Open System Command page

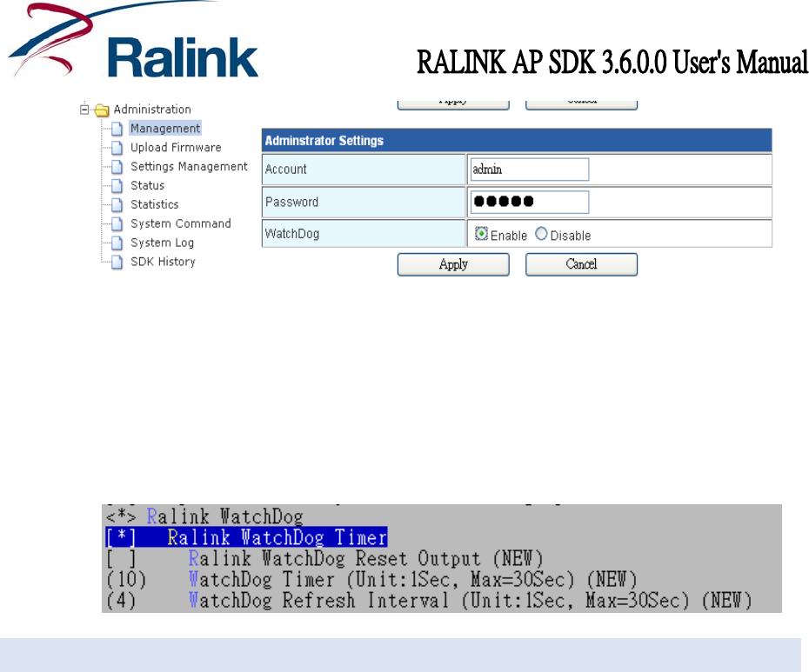[x=181, y=223]
